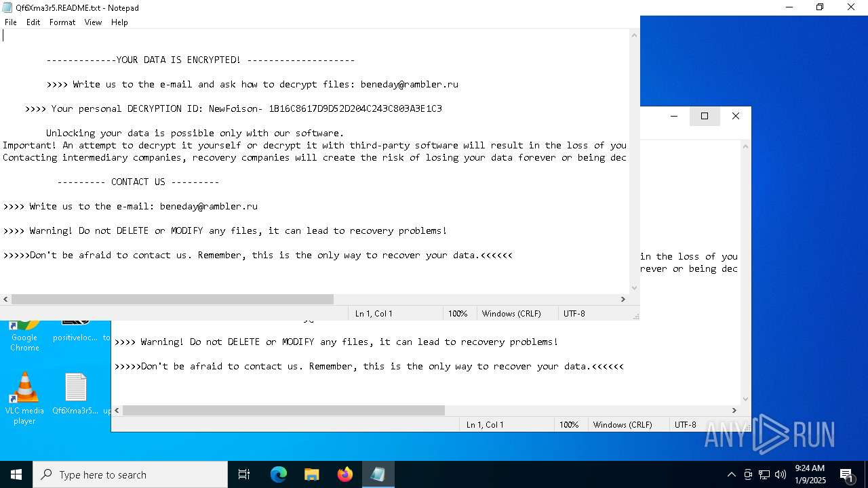Click back Notepad horizontal scrollbar thumb

click(x=283, y=410)
